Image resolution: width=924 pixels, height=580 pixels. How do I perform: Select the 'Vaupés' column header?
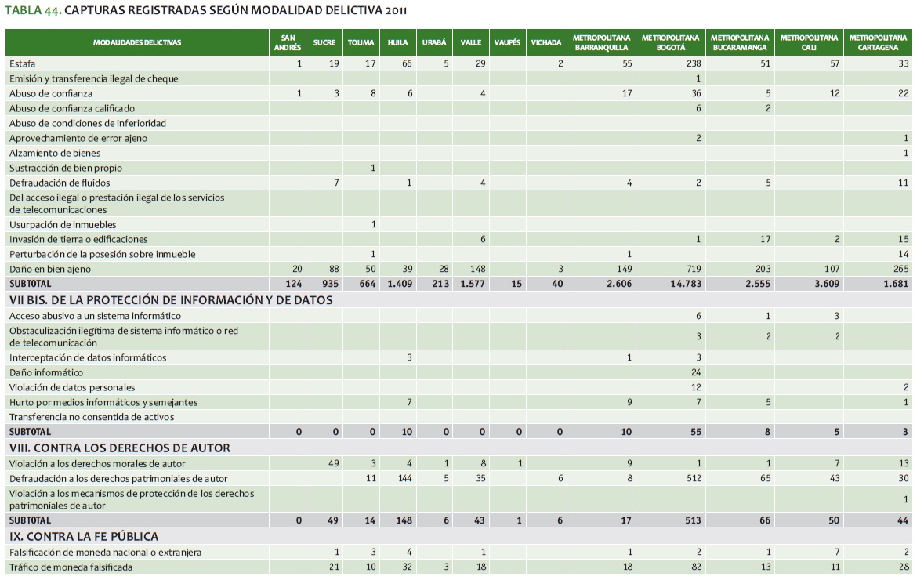coord(507,42)
